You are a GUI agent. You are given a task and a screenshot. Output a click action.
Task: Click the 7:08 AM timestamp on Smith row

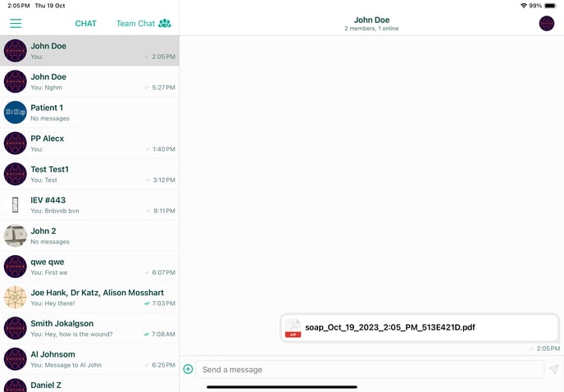[x=163, y=335]
